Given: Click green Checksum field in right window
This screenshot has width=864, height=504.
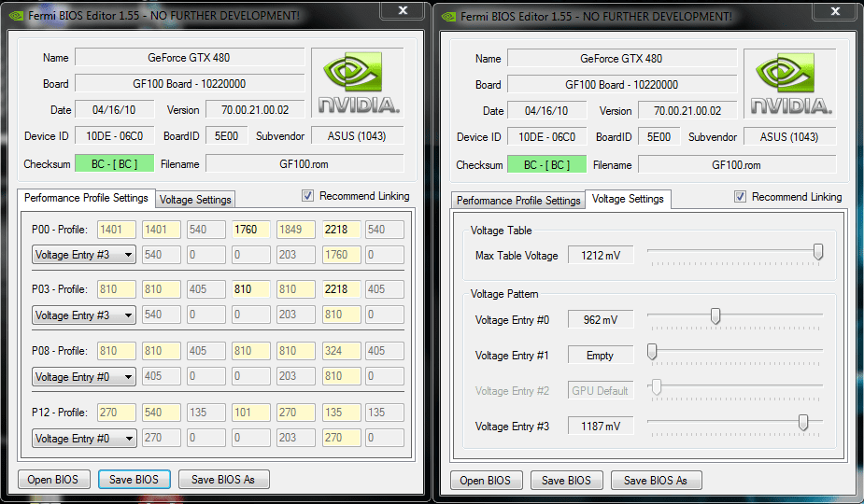Looking at the screenshot, I should [x=547, y=165].
